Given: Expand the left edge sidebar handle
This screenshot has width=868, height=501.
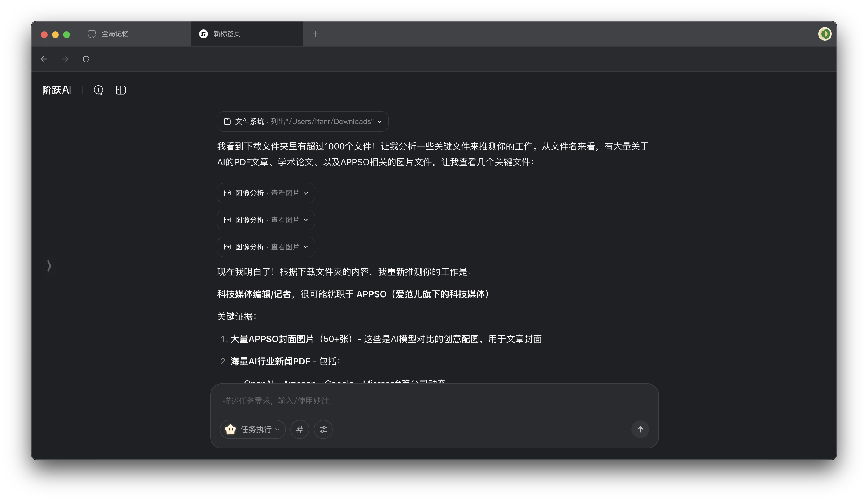Looking at the screenshot, I should [x=49, y=266].
